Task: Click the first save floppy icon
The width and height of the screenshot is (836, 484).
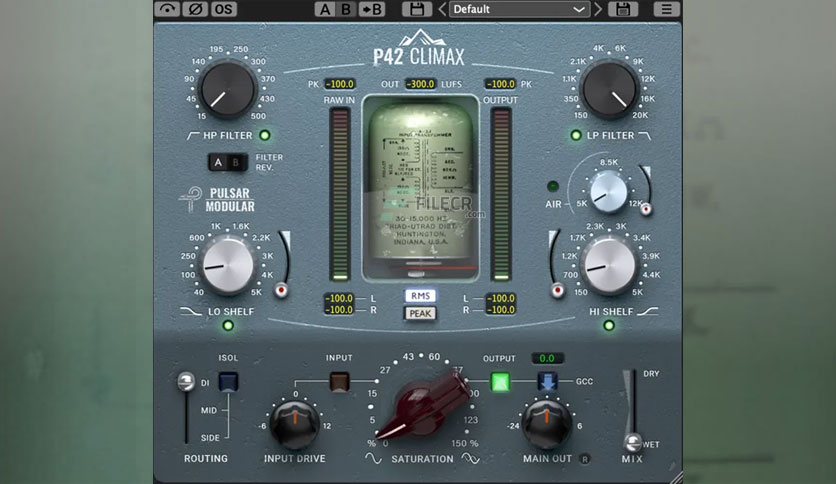Action: pyautogui.click(x=417, y=9)
